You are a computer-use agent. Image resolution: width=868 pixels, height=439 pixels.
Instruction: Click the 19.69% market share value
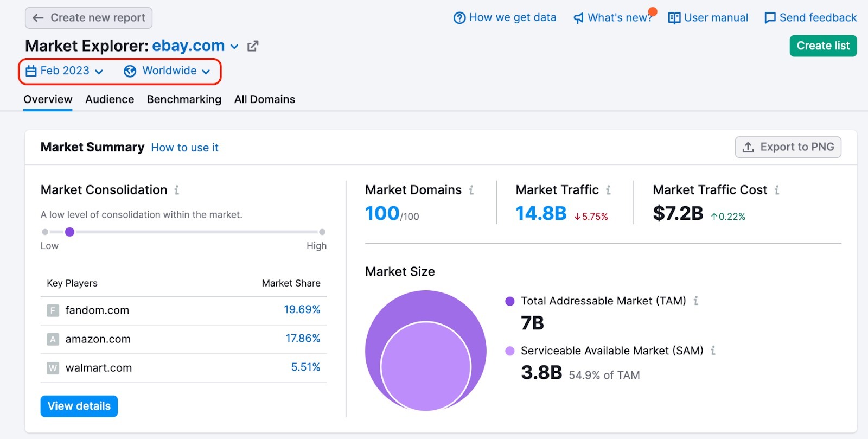(x=302, y=310)
